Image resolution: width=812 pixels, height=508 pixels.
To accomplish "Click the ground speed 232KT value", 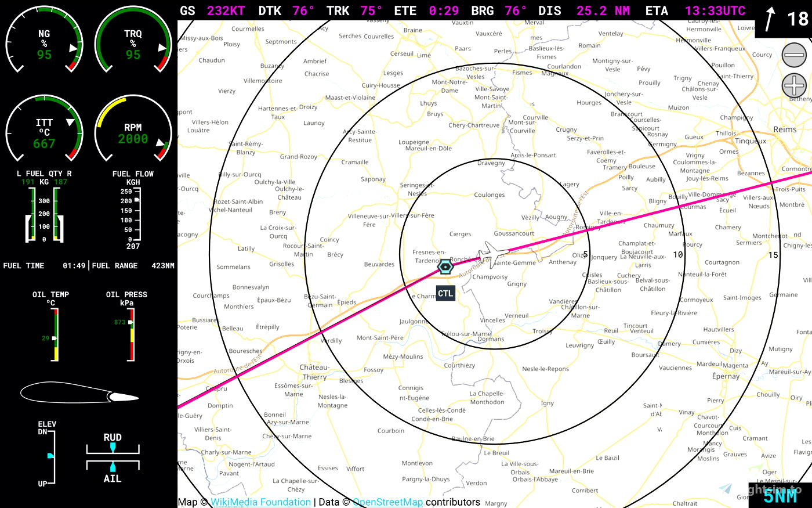I will tap(226, 10).
